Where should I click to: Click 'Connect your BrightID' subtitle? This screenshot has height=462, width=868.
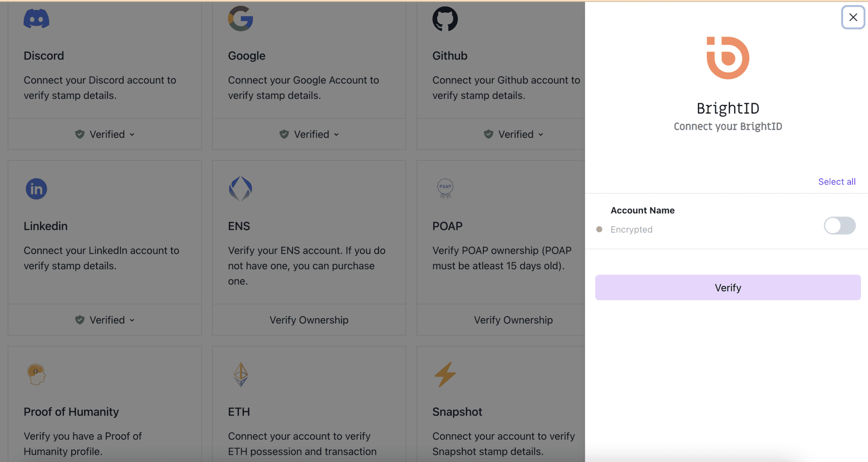(728, 126)
